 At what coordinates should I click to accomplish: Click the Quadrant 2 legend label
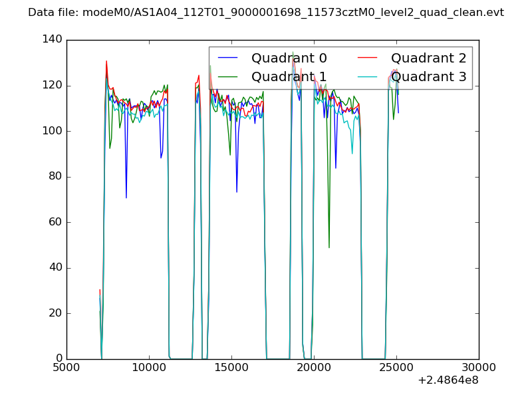pyautogui.click(x=428, y=59)
